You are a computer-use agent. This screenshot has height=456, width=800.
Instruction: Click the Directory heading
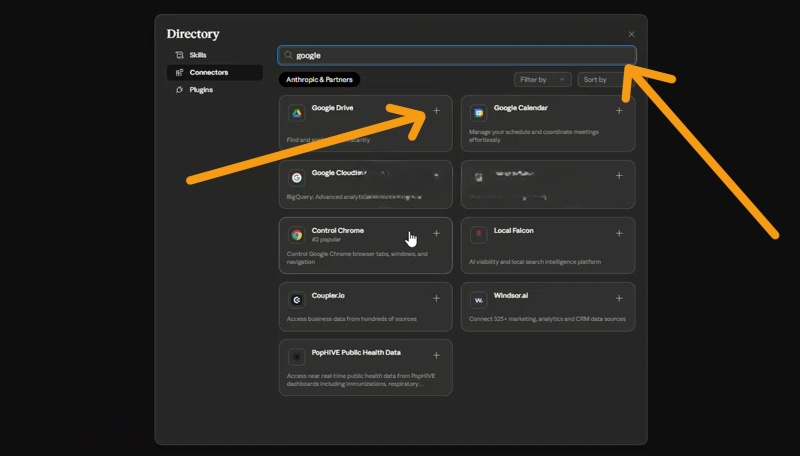[x=193, y=34]
